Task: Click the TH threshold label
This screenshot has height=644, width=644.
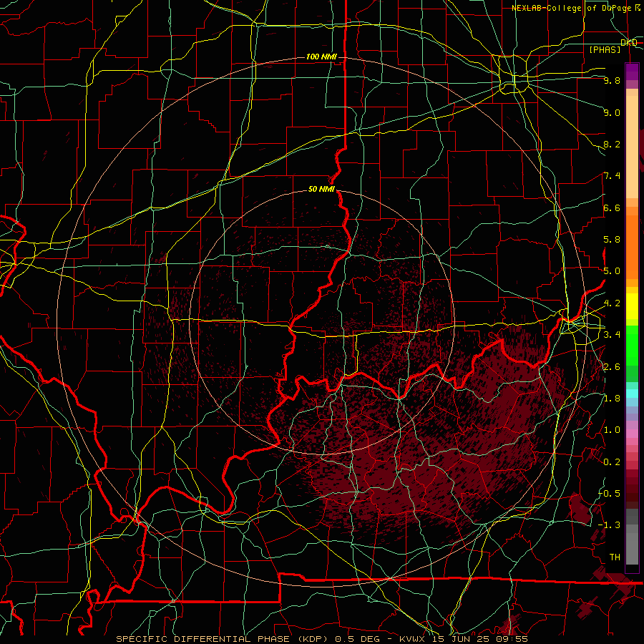Action: coord(615,557)
